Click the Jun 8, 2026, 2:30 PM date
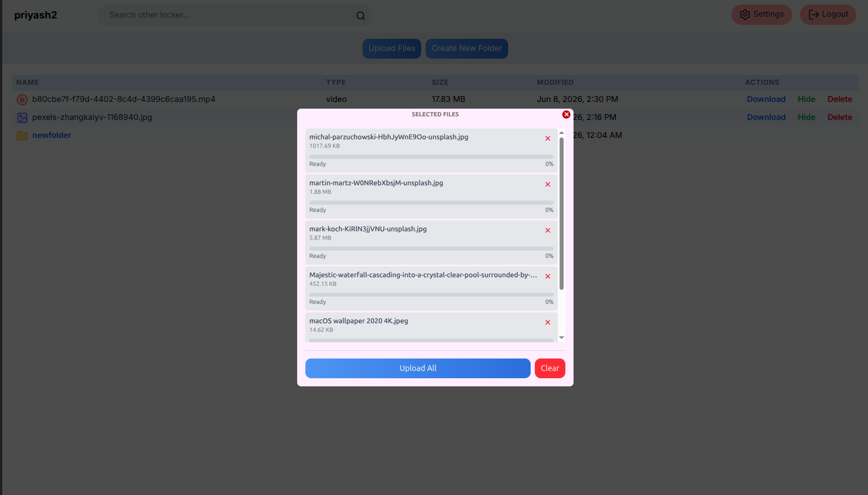 point(577,99)
